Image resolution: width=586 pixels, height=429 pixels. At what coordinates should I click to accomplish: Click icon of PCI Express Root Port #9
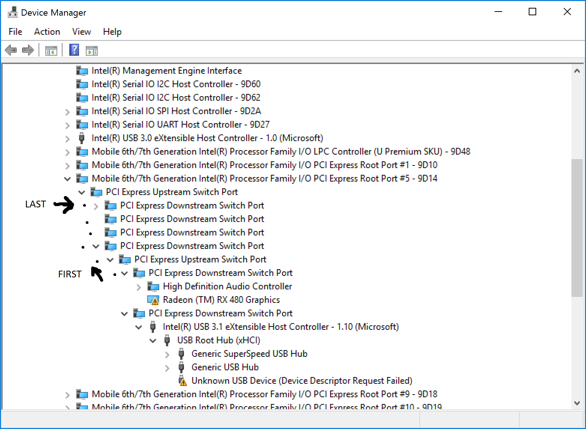[x=82, y=394]
